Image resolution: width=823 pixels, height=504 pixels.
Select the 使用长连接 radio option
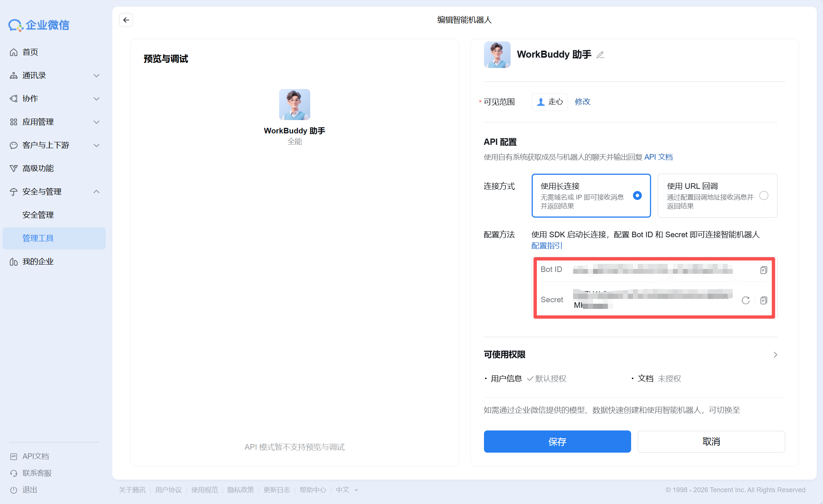pos(637,195)
